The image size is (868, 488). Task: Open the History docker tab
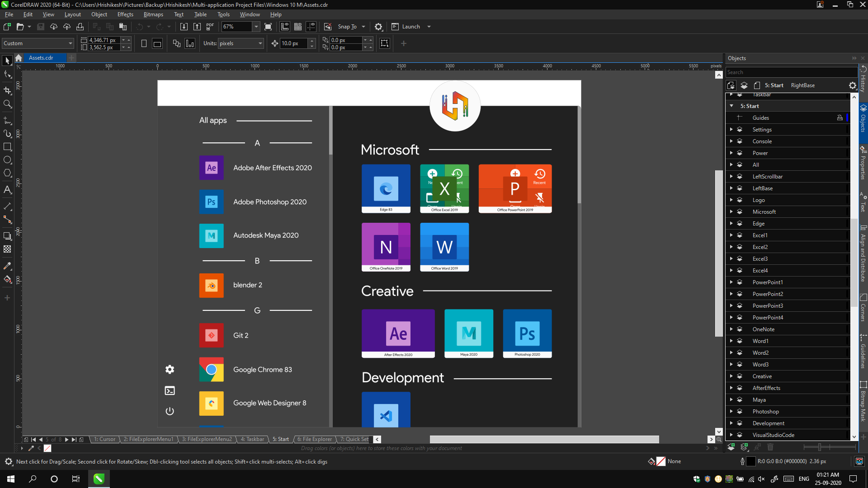point(863,79)
